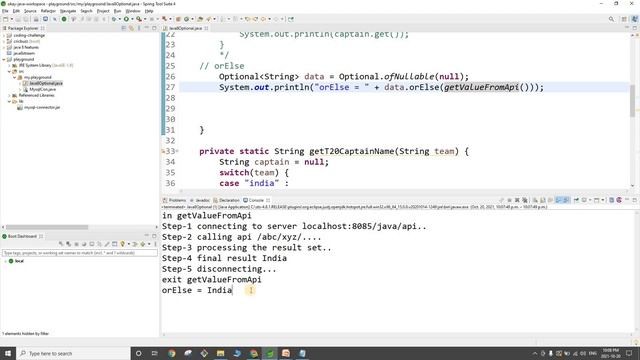Expand JRE System Library node
This screenshot has height=360, width=640.
click(x=9, y=65)
